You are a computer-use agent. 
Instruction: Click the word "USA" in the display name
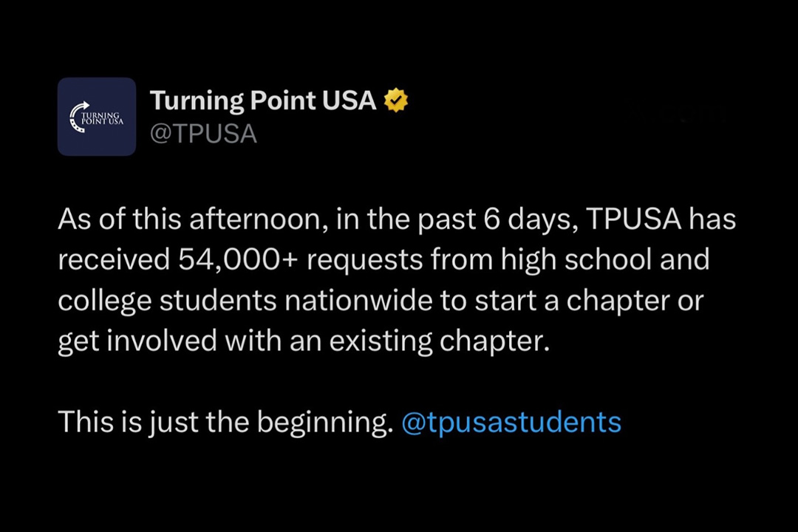pyautogui.click(x=349, y=100)
